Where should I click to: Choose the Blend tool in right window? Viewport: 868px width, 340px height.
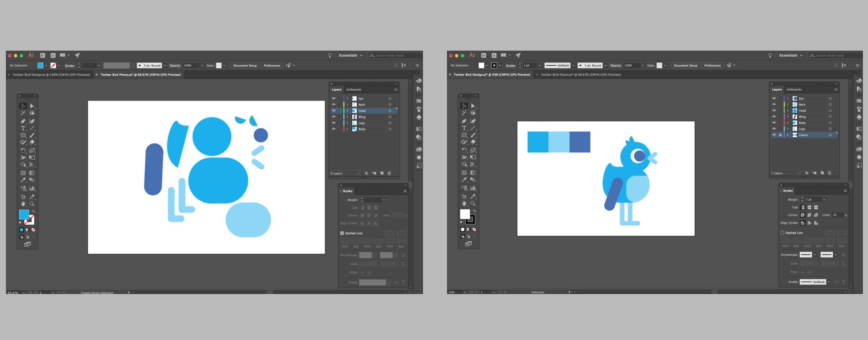click(473, 180)
